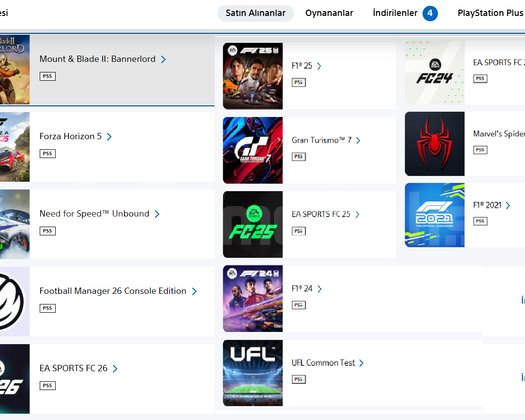
Task: Open the Need for Speed Unbound cover
Action: click(15, 224)
